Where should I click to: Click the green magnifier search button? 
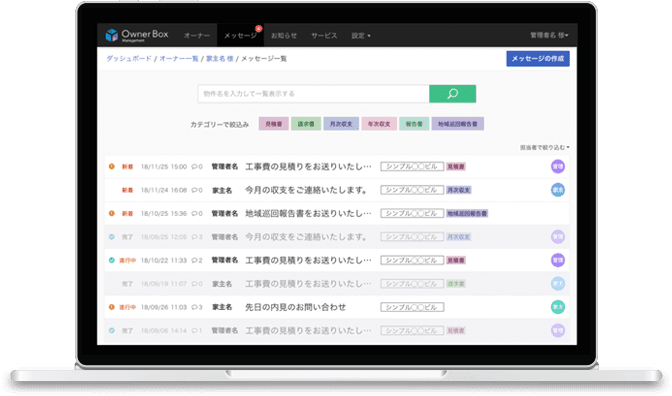pyautogui.click(x=452, y=94)
